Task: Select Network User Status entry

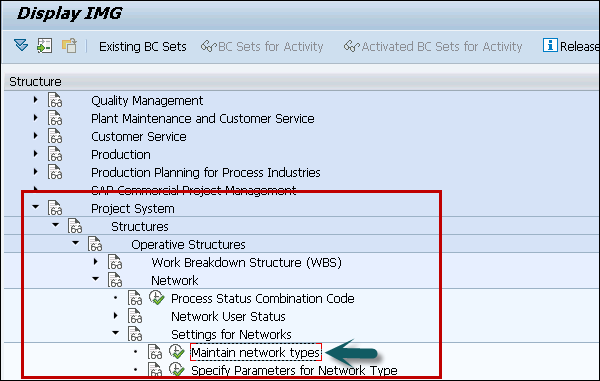Action: point(228,316)
